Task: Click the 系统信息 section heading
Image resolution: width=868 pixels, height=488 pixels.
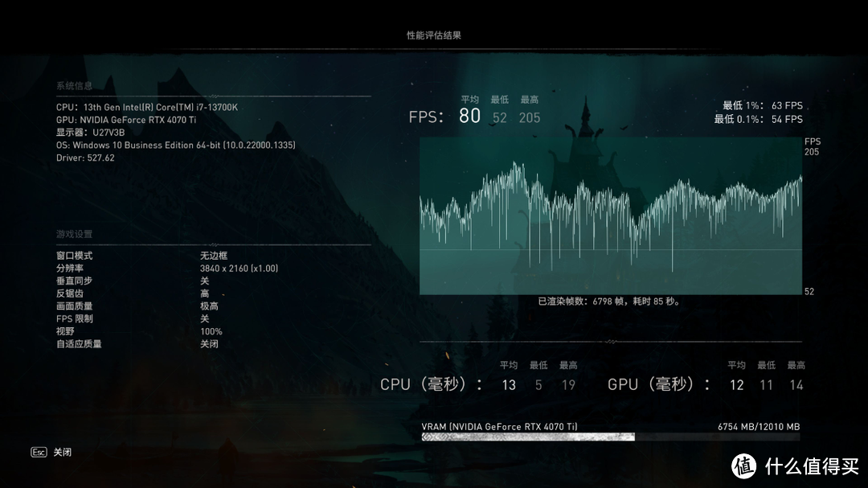Action: click(74, 86)
